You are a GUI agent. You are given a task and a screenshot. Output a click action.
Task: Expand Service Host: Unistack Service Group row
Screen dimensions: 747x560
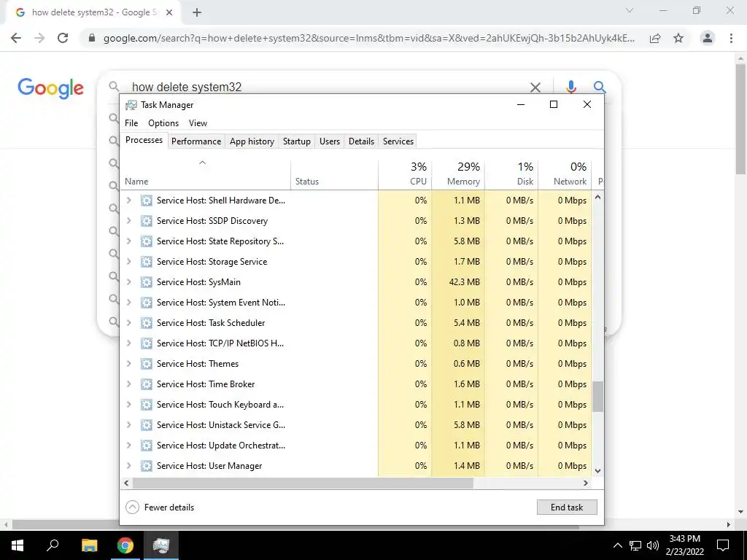point(128,425)
